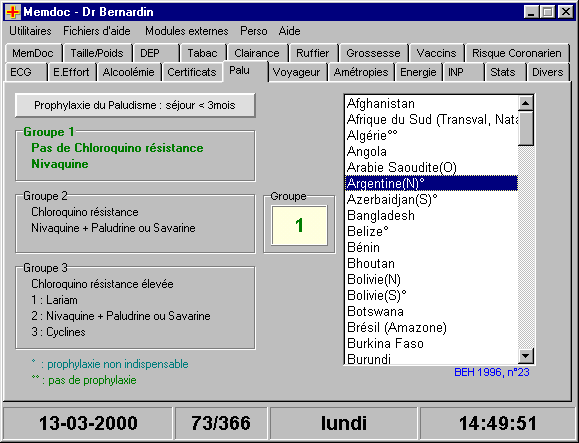Open the Divers tab
Screen dimensions: 579x443
point(548,72)
